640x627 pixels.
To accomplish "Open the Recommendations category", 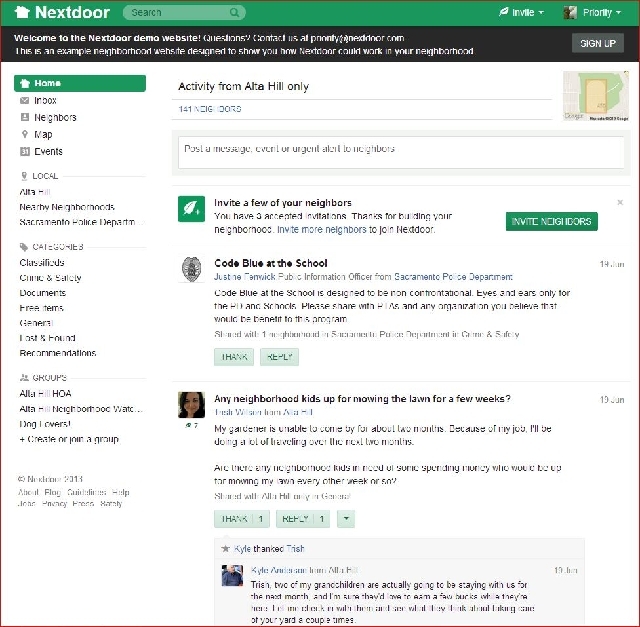I will [58, 353].
